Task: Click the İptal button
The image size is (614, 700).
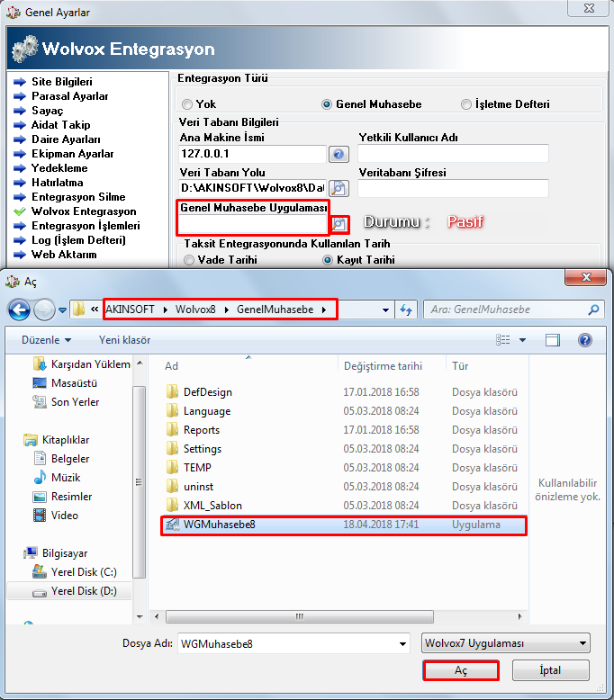Action: (551, 670)
